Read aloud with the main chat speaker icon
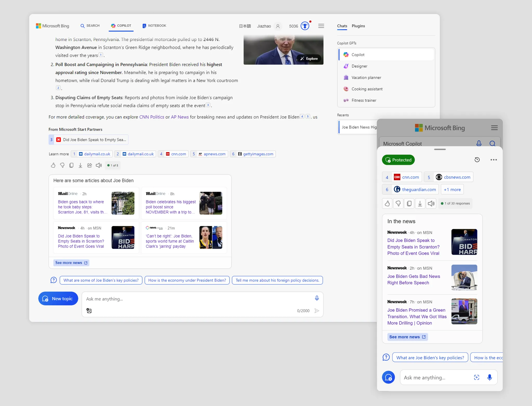The image size is (532, 406). point(99,165)
